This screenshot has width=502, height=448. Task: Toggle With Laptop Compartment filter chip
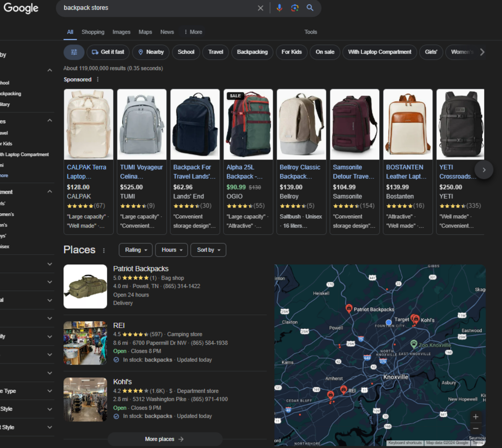380,52
